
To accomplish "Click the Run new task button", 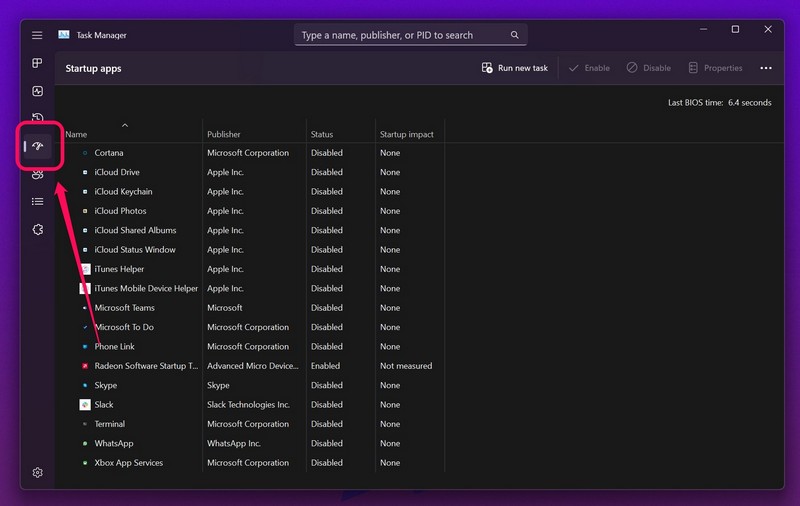I will (514, 68).
